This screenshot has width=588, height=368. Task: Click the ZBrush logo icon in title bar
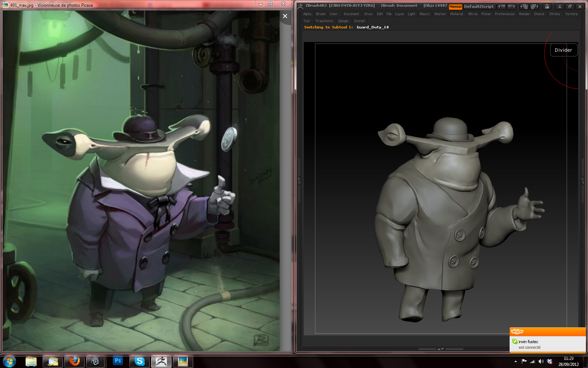[300, 6]
